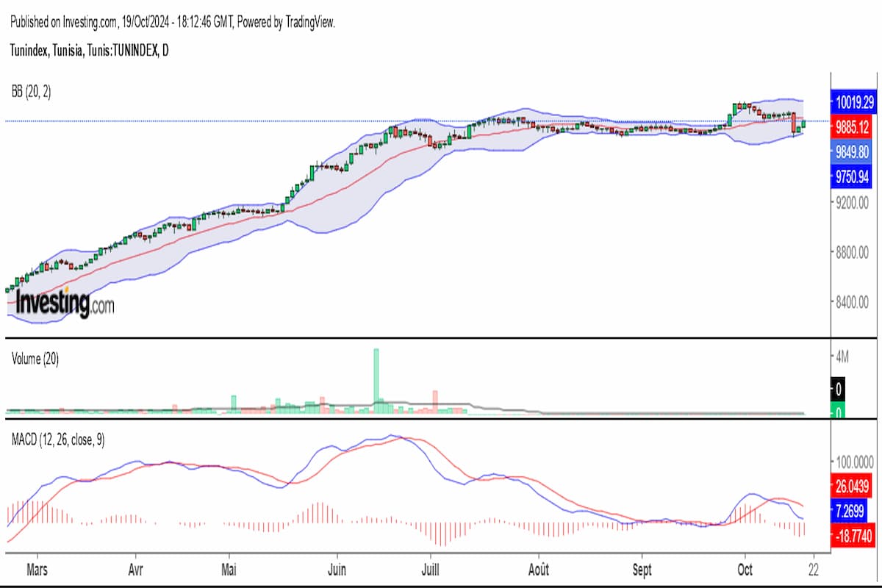
Task: Click the 4M volume axis label
Action: pyautogui.click(x=842, y=357)
